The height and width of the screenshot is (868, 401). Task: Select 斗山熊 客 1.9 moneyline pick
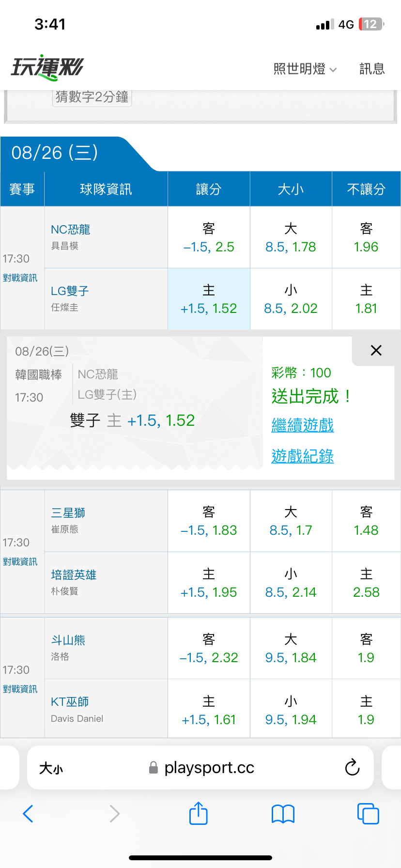point(366,649)
